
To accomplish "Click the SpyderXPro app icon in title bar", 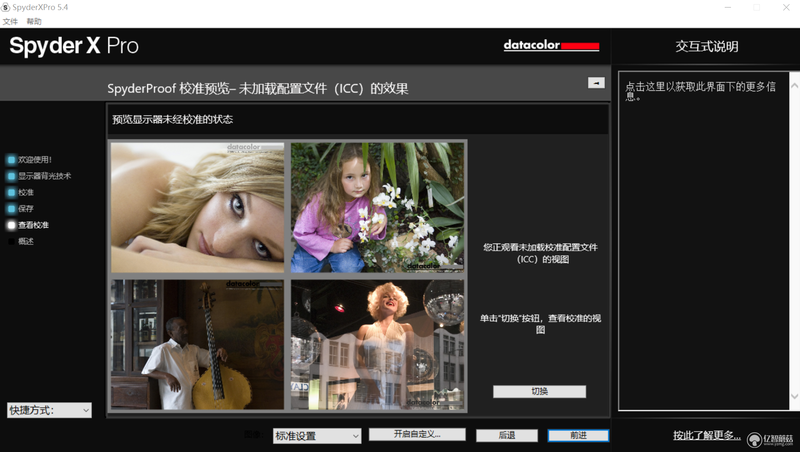I will (x=6, y=7).
